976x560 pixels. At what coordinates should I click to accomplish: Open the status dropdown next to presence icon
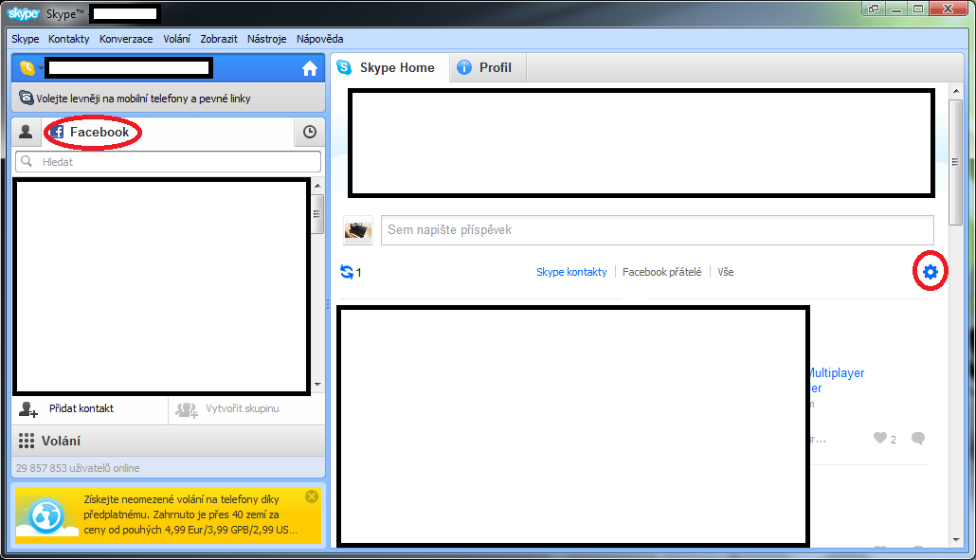(41, 68)
